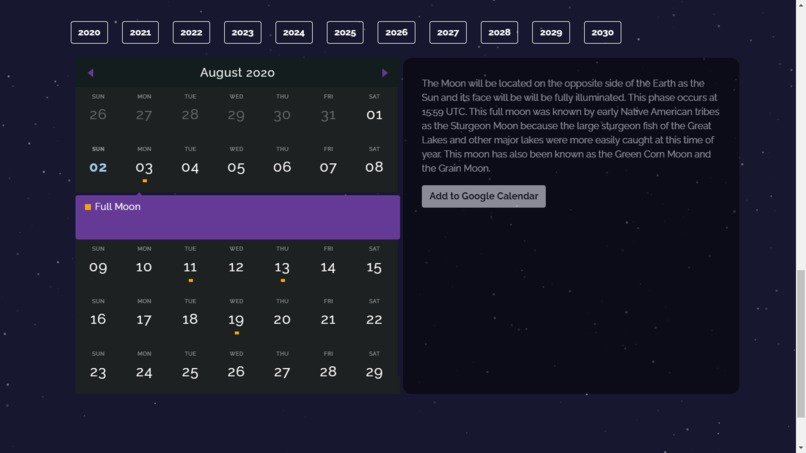Go to previous month with left arrow
The image size is (806, 453).
[x=90, y=73]
